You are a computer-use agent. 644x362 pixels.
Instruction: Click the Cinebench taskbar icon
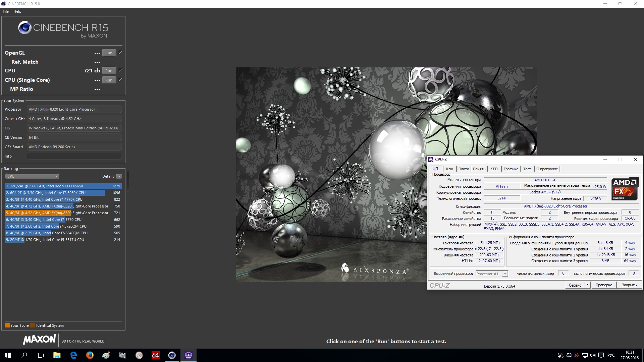[172, 355]
